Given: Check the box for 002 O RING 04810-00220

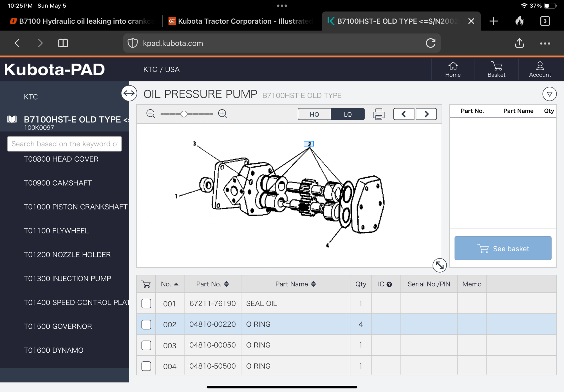Looking at the screenshot, I should pyautogui.click(x=146, y=325).
